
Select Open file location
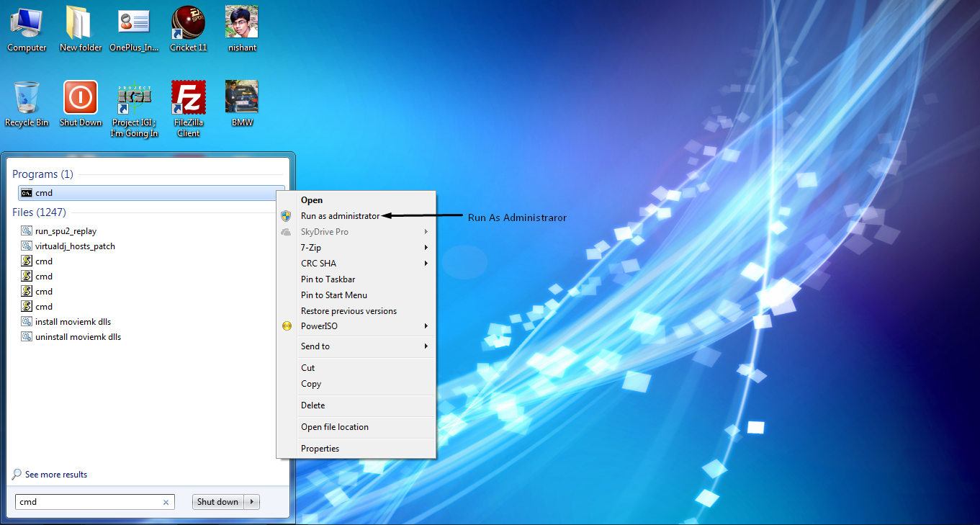(356, 427)
